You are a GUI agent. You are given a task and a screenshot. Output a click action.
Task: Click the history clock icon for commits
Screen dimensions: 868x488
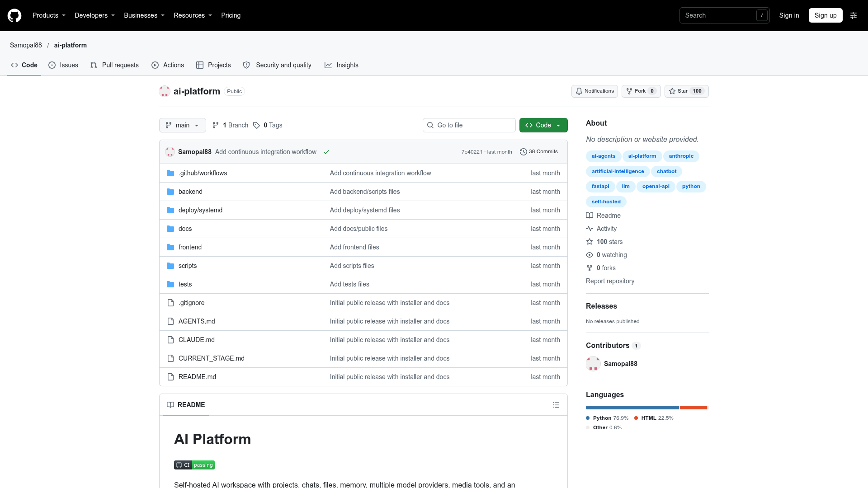coord(523,152)
